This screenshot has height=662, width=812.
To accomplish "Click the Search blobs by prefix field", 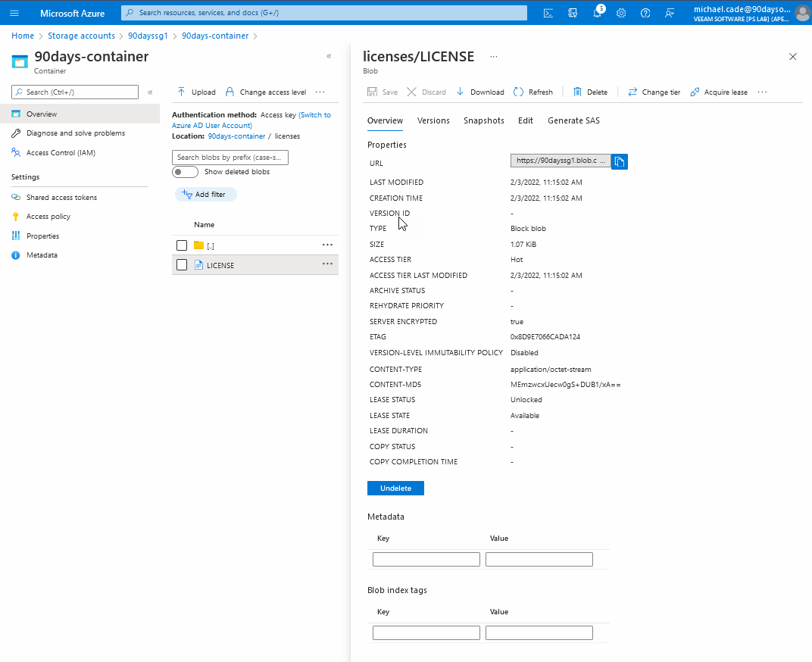I will tap(230, 158).
